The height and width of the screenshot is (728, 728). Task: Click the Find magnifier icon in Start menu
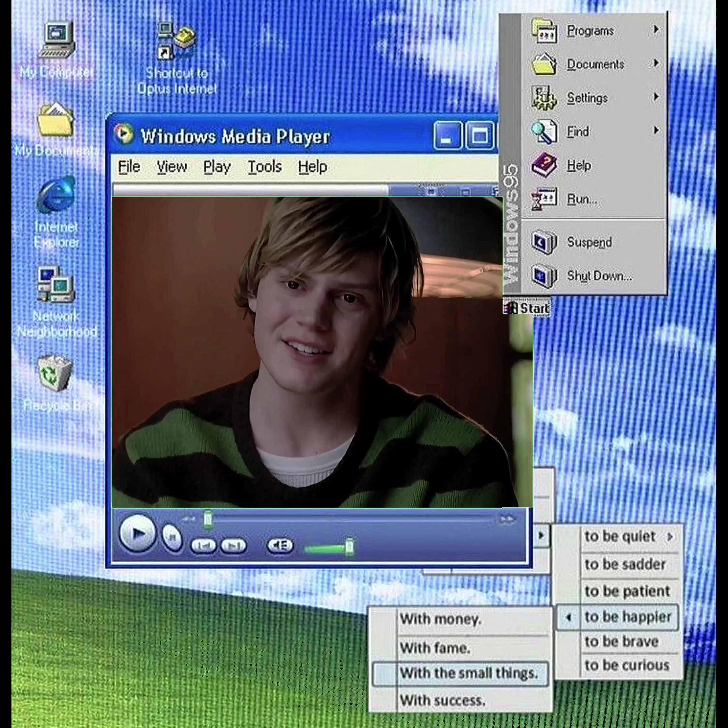[544, 131]
